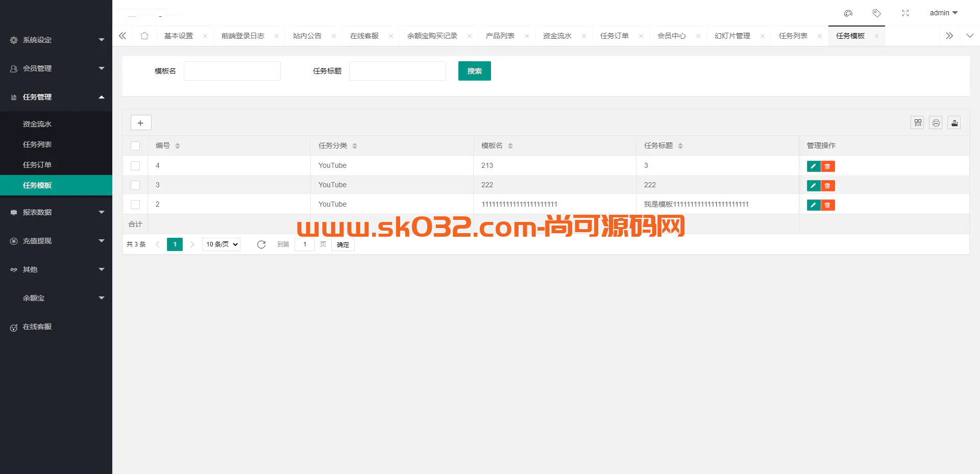Select page 1 pagination button
The width and height of the screenshot is (980, 474).
(x=175, y=244)
